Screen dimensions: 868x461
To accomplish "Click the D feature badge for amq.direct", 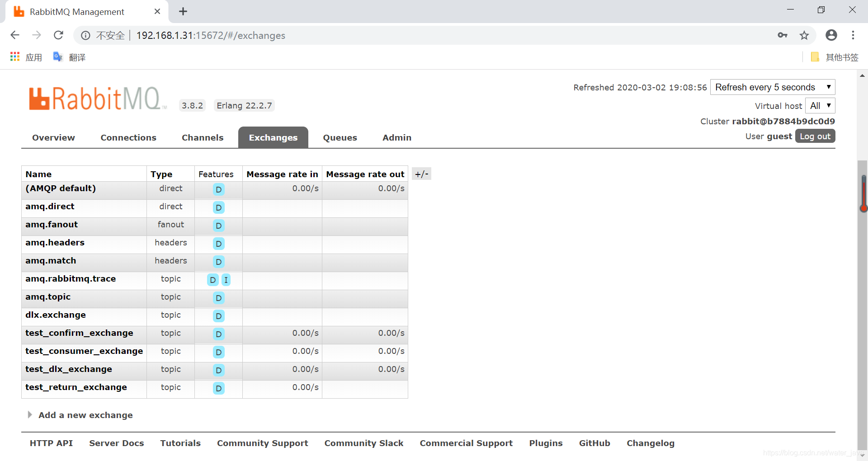I will (219, 207).
